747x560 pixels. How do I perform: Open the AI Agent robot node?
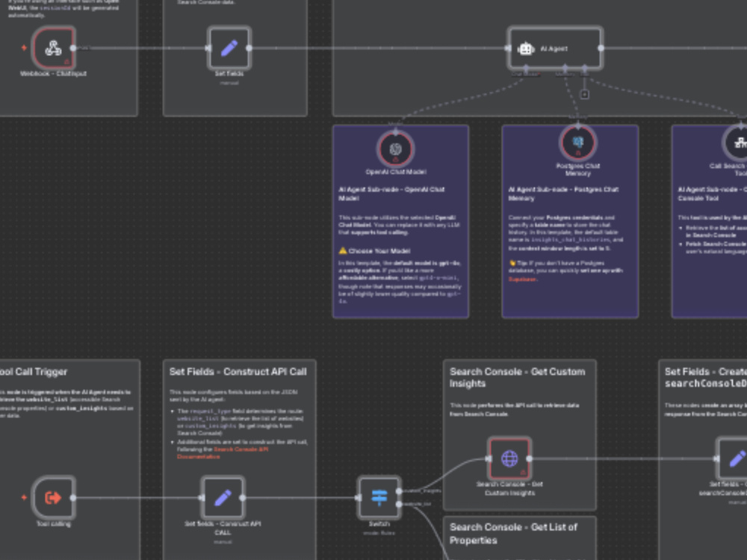pyautogui.click(x=555, y=48)
